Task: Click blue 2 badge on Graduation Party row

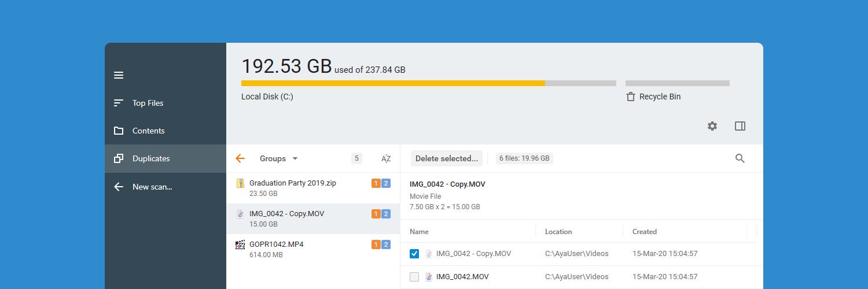Action: click(x=386, y=184)
